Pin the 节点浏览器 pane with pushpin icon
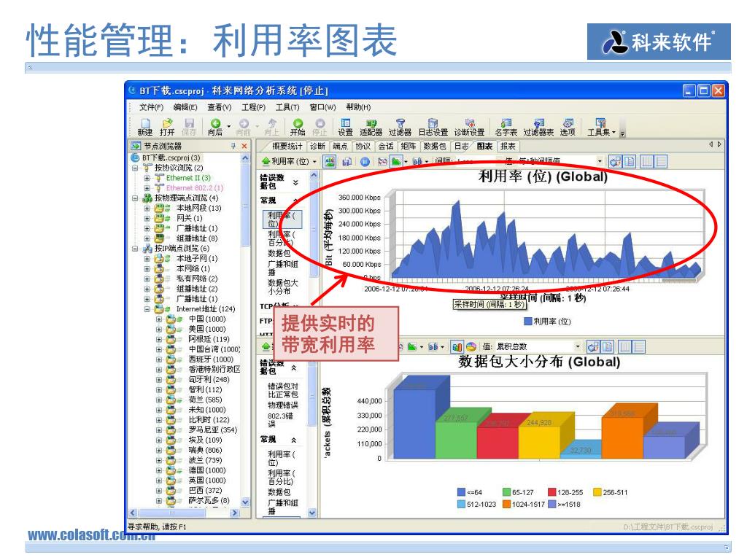This screenshot has width=747, height=560. tap(233, 146)
